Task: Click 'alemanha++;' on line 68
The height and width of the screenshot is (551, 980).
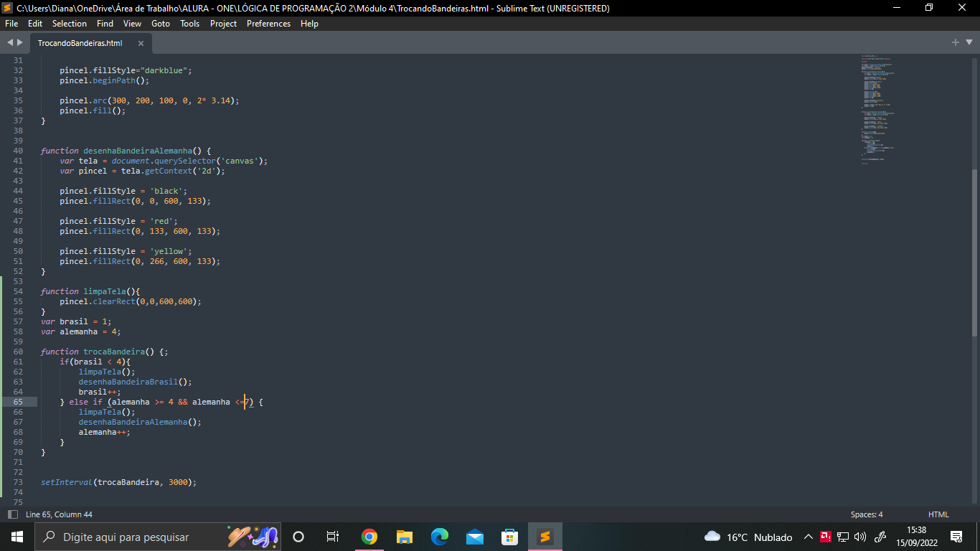Action: coord(105,432)
